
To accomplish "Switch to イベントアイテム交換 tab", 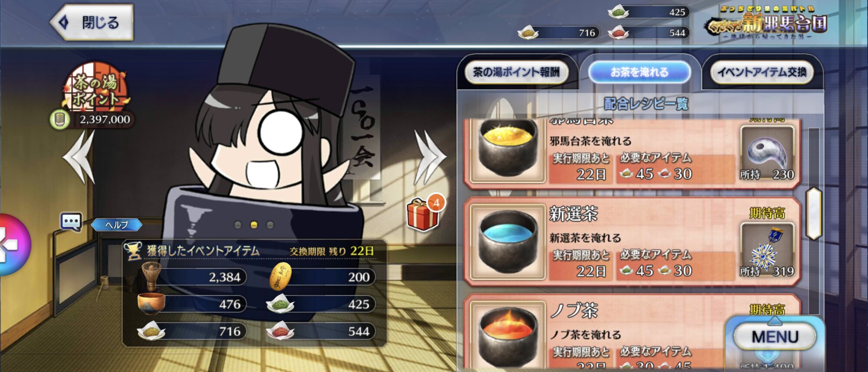I will 762,72.
